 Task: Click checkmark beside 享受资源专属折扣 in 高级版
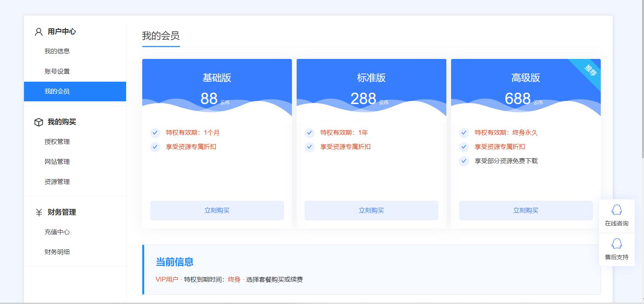click(464, 147)
